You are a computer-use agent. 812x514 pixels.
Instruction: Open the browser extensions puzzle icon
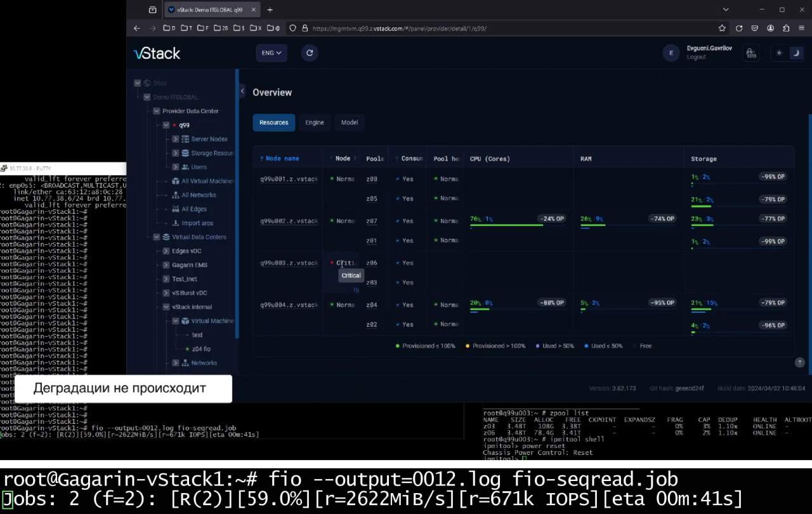click(x=786, y=29)
